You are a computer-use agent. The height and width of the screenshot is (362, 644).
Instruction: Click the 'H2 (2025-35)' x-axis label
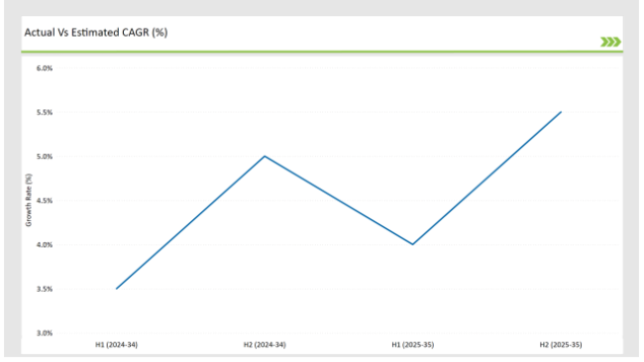coord(561,345)
